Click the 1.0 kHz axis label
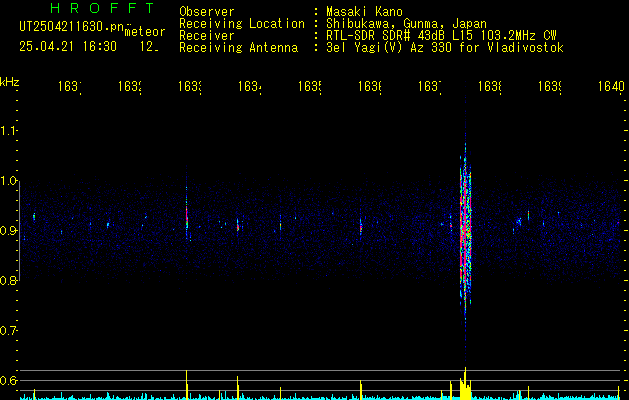 coord(8,181)
